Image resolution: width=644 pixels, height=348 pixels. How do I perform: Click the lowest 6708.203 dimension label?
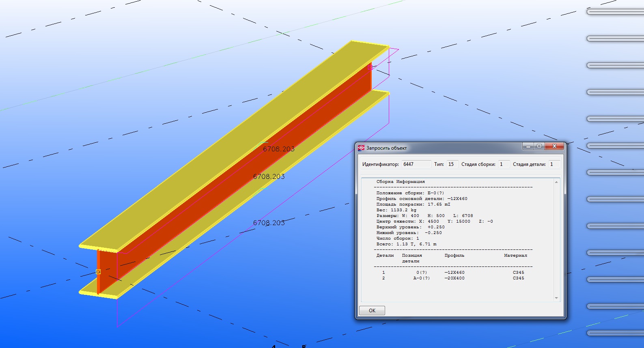pyautogui.click(x=269, y=223)
